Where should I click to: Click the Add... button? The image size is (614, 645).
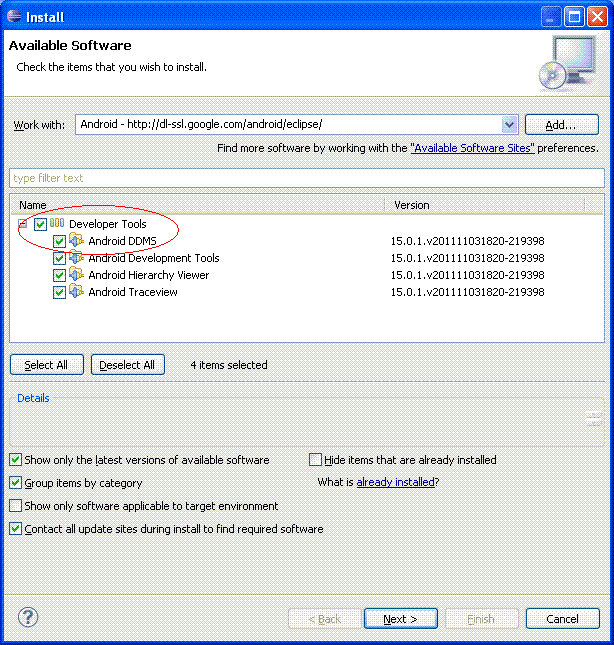point(562,125)
